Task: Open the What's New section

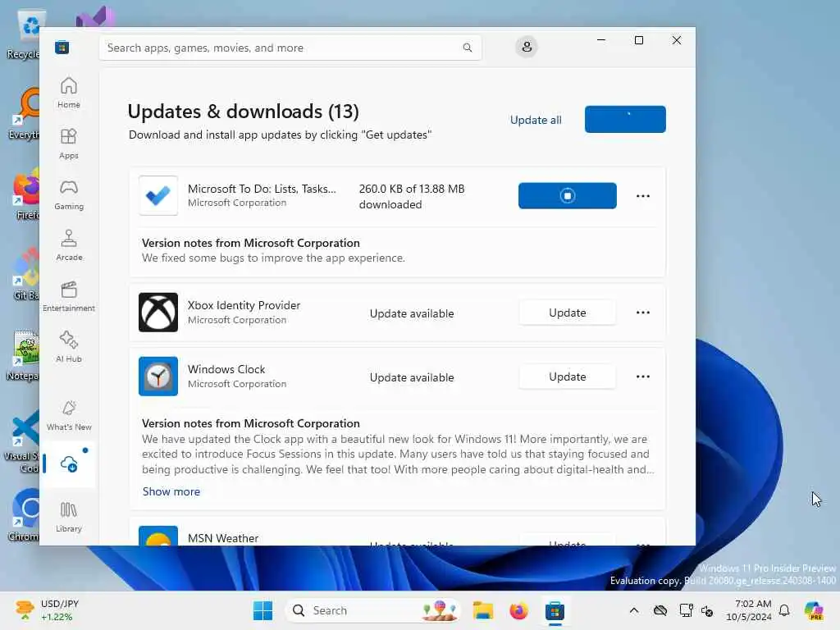Action: (x=69, y=415)
